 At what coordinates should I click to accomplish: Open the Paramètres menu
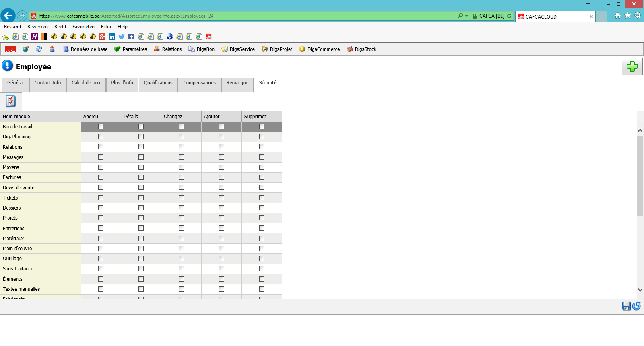tap(130, 49)
